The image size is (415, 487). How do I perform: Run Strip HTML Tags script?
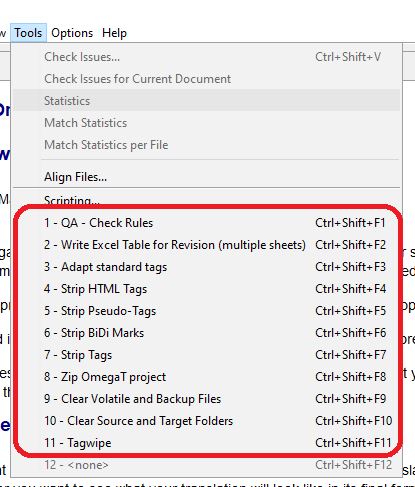tap(207, 289)
